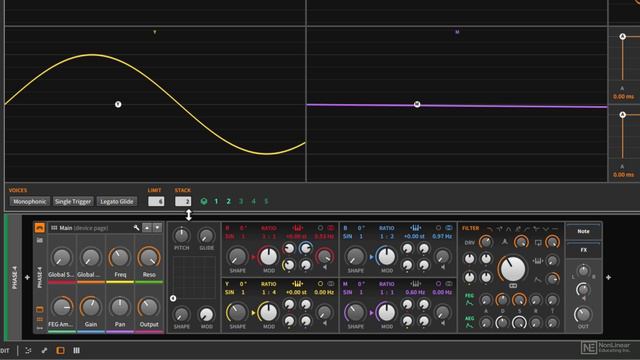
Task: Adjust the Reso remote control knob
Action: coord(149,258)
